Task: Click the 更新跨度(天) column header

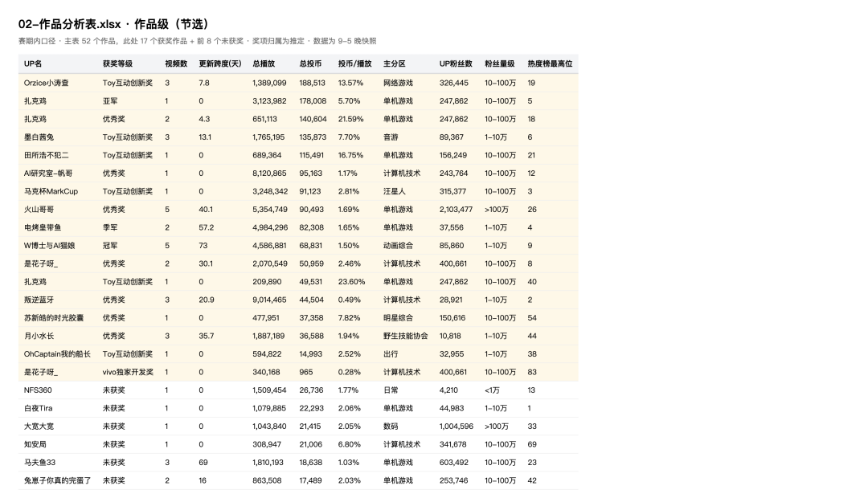Action: [220, 63]
